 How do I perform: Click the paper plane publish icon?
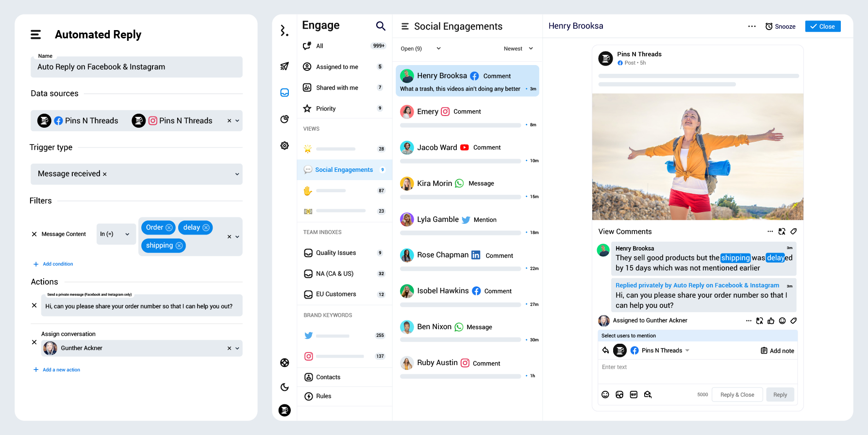[x=284, y=67]
